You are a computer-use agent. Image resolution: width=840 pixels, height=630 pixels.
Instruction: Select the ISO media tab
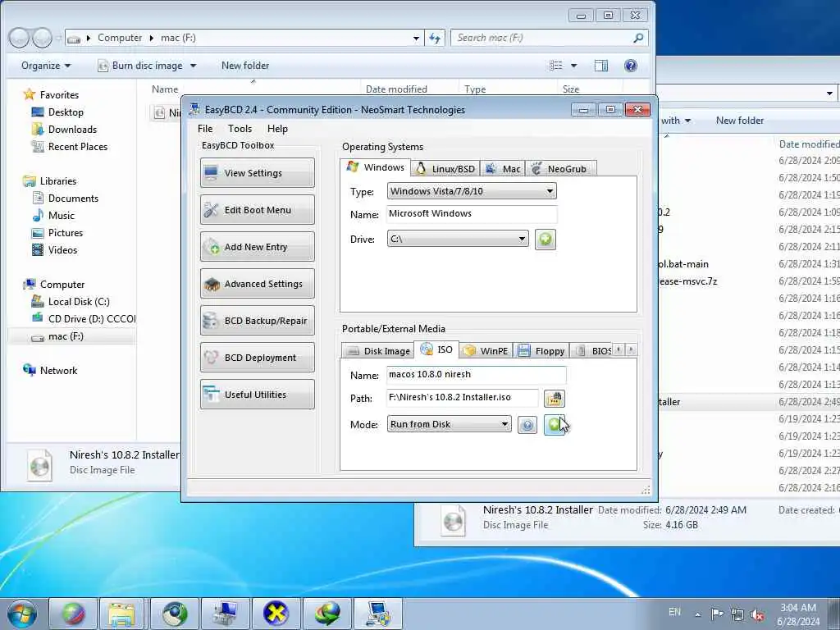(x=436, y=349)
